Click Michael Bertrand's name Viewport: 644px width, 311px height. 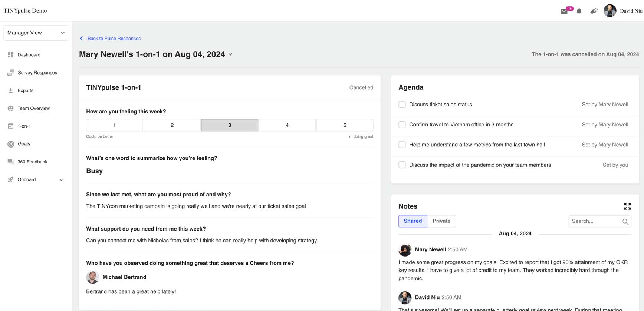click(x=124, y=277)
